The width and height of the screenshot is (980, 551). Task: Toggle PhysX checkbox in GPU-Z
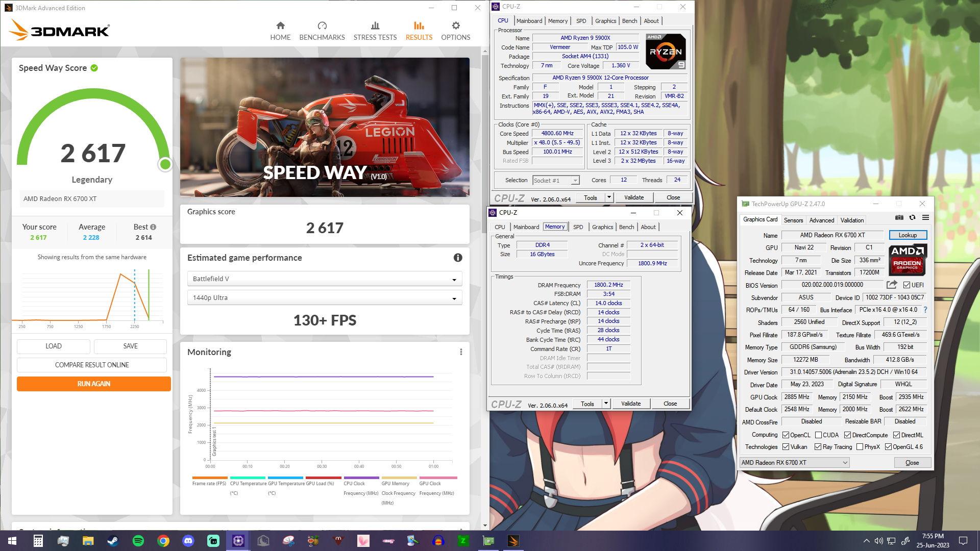(x=860, y=447)
